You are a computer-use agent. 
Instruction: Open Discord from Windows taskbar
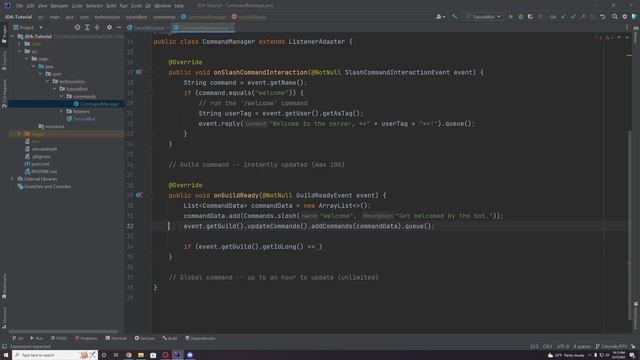tap(190, 355)
